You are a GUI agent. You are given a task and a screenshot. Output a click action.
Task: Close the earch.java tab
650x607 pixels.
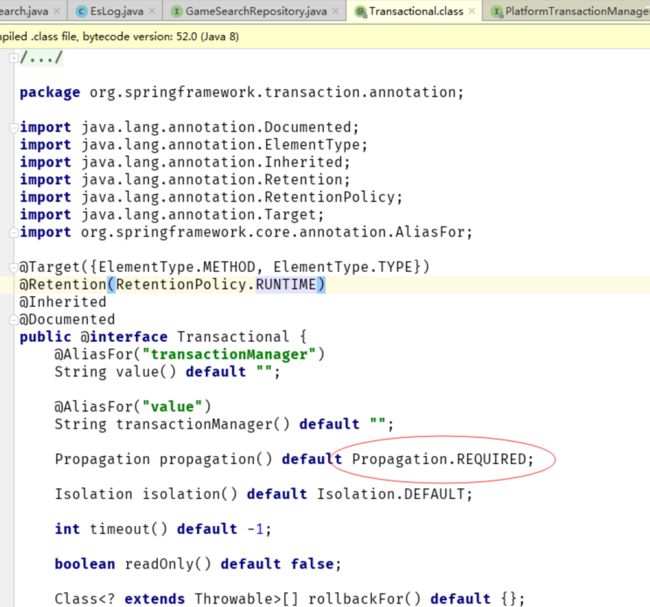point(57,11)
